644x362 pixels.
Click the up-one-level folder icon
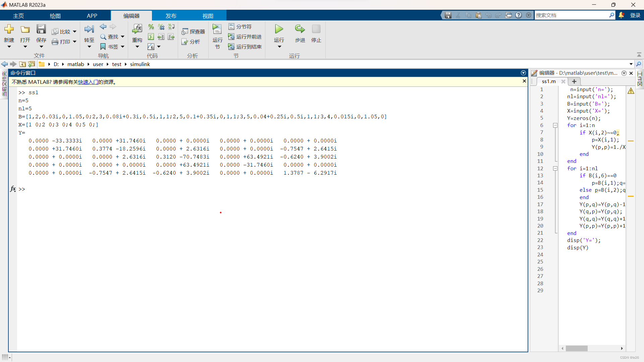coord(22,64)
